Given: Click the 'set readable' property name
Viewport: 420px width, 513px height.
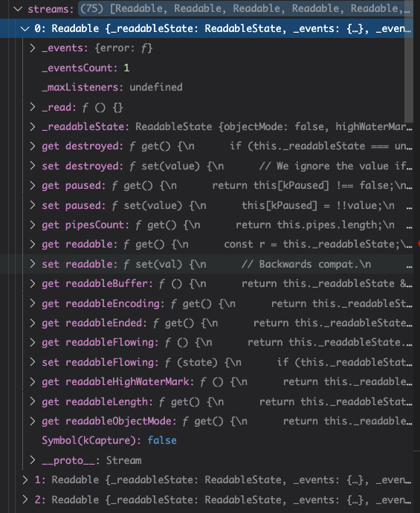Looking at the screenshot, I should pyautogui.click(x=78, y=264).
